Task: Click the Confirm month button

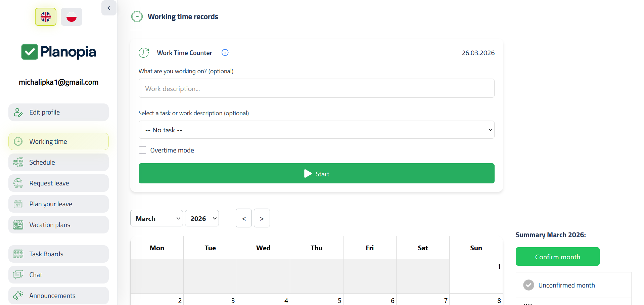Action: (x=557, y=257)
